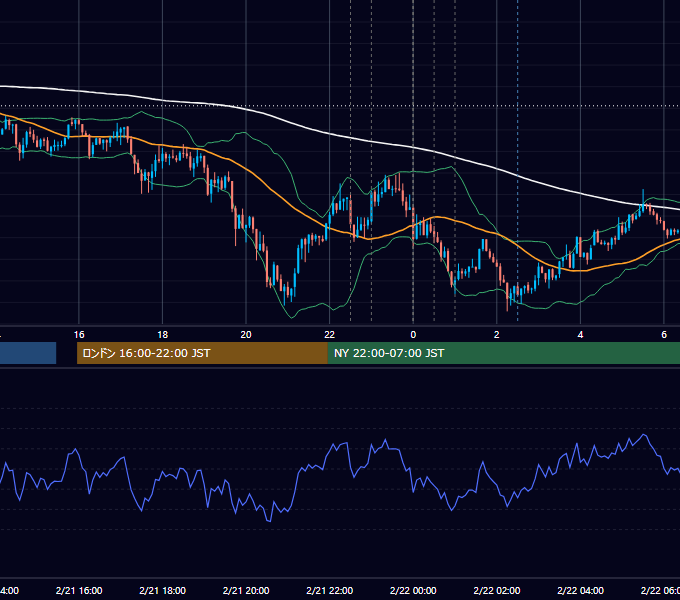Click the 2/21 20:00 date label
Screen dimensions: 680x600
tap(246, 590)
